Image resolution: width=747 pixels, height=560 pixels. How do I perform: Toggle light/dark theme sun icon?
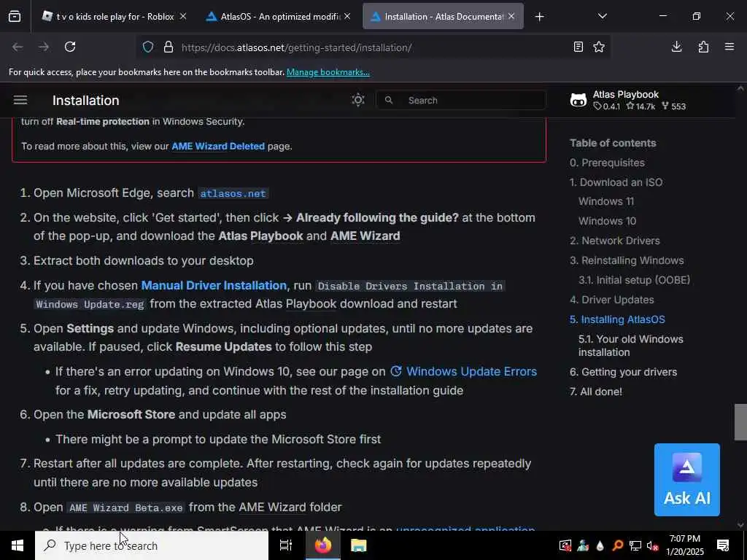pyautogui.click(x=357, y=100)
